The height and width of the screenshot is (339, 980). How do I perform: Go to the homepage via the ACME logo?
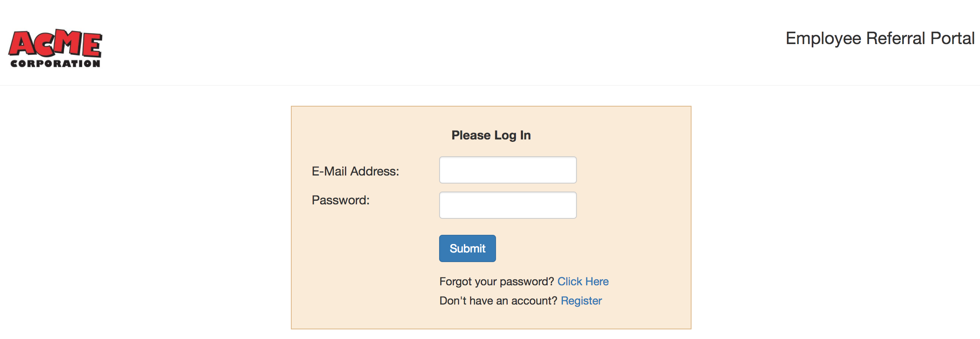coord(55,48)
